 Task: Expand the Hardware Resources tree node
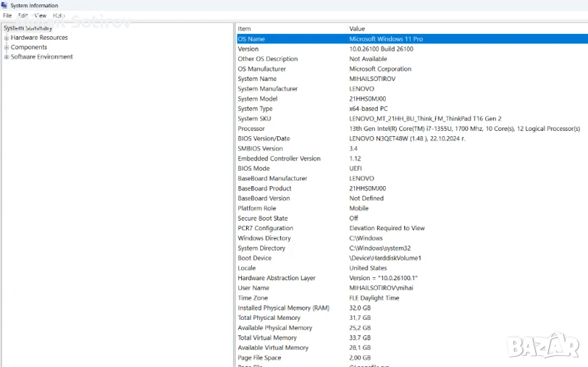point(7,38)
